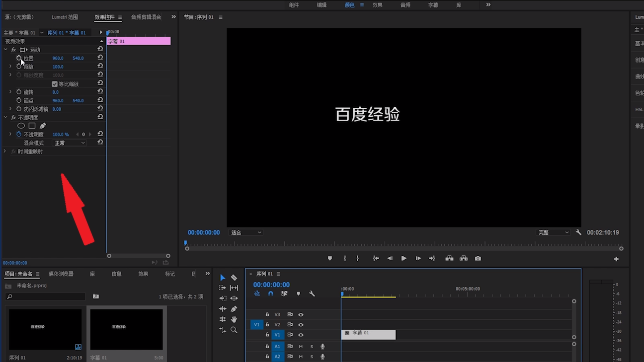
Task: Add or remove 不透明度 keyframe
Action: [x=83, y=135]
